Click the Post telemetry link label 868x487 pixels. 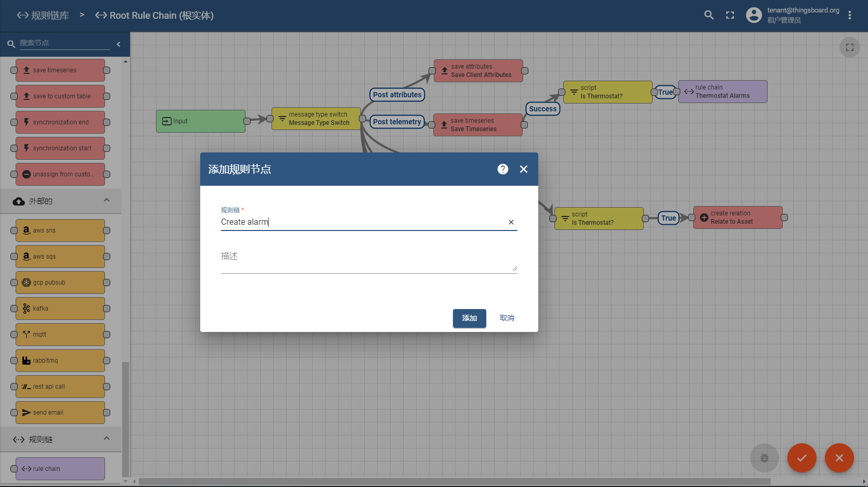click(397, 122)
